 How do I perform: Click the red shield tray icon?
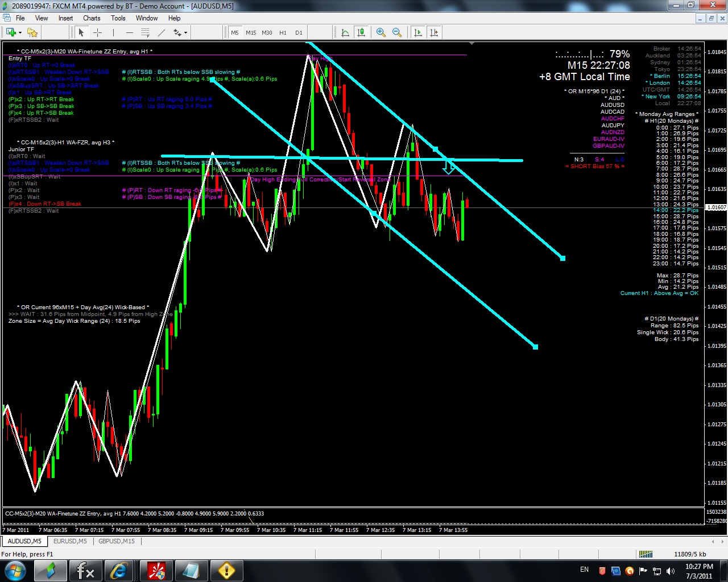[602, 571]
